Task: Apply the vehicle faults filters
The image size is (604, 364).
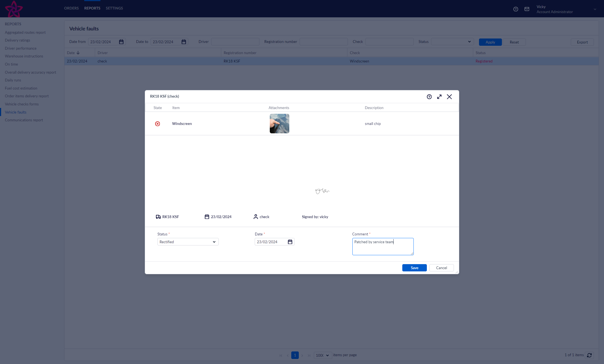Action: [x=490, y=42]
